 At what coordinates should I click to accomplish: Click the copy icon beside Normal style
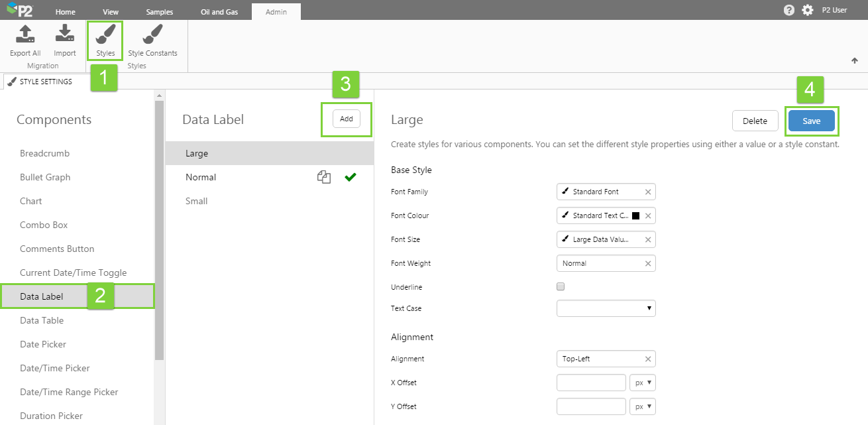323,177
